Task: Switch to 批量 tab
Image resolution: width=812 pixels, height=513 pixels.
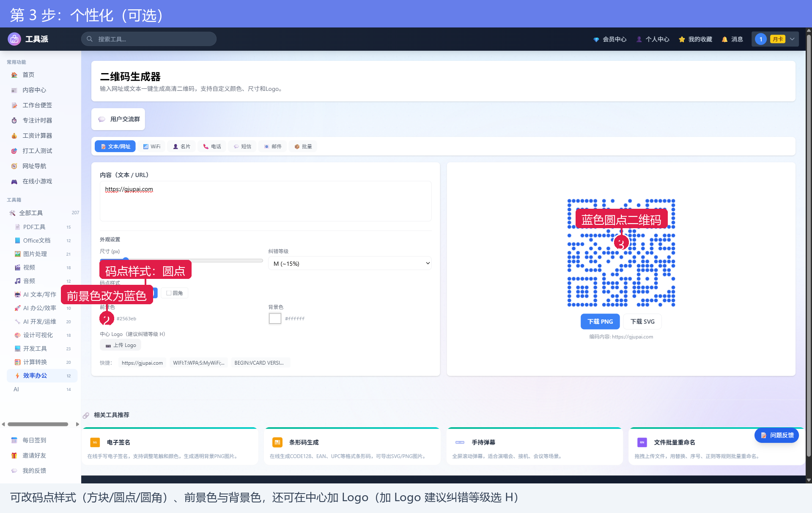Action: [x=303, y=146]
